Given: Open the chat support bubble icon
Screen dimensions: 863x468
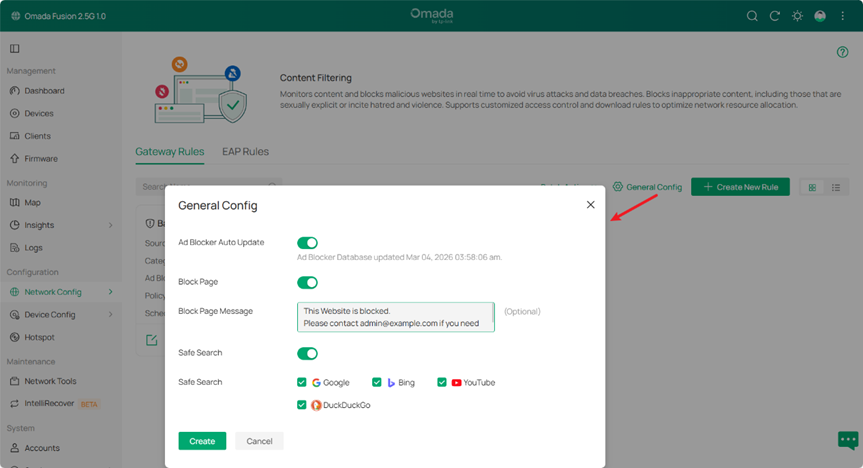Looking at the screenshot, I should click(848, 440).
